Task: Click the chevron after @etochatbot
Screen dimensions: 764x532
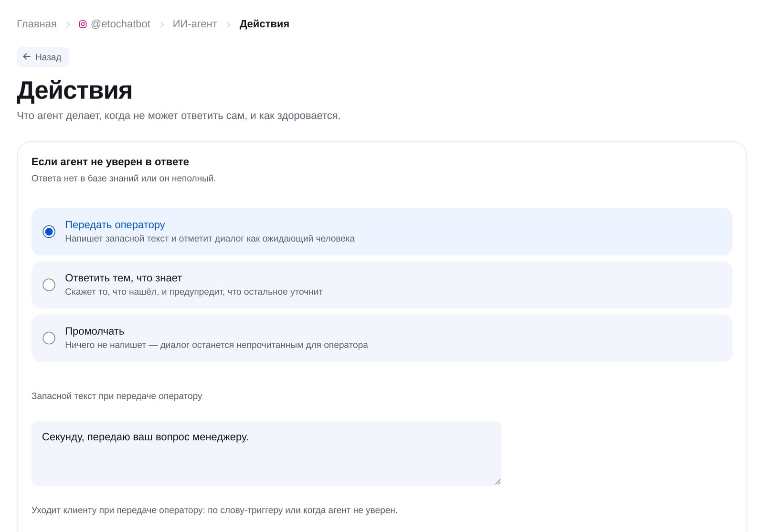Action: pos(162,24)
